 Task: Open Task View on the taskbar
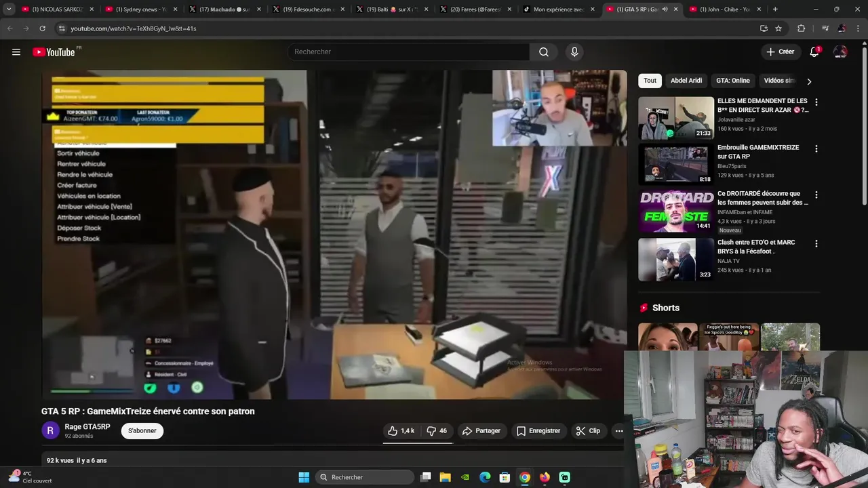click(425, 477)
